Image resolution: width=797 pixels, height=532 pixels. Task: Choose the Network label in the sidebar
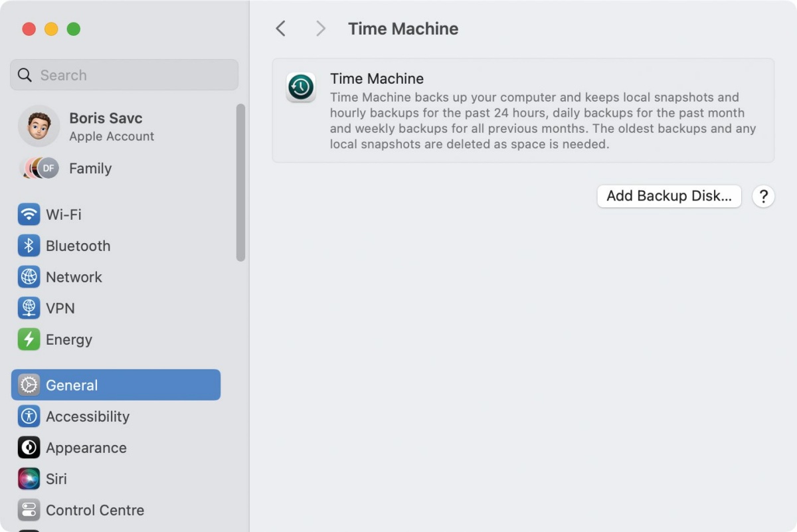[x=74, y=277]
